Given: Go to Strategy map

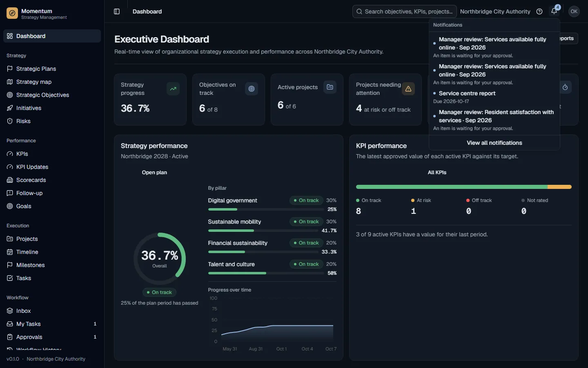Looking at the screenshot, I should pyautogui.click(x=52, y=82).
